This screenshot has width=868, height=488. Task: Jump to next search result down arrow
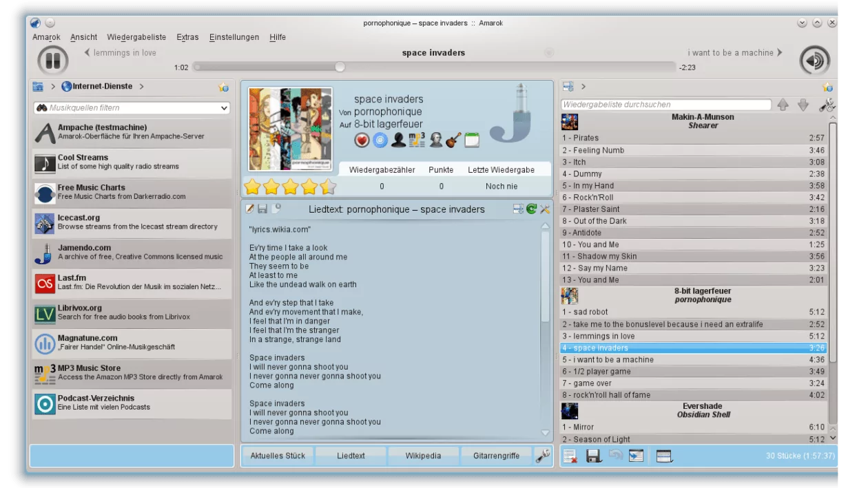(803, 105)
